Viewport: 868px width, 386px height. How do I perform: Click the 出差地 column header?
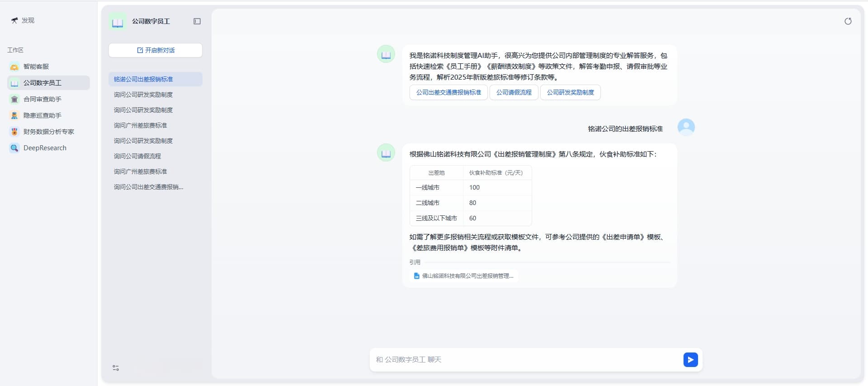point(436,173)
